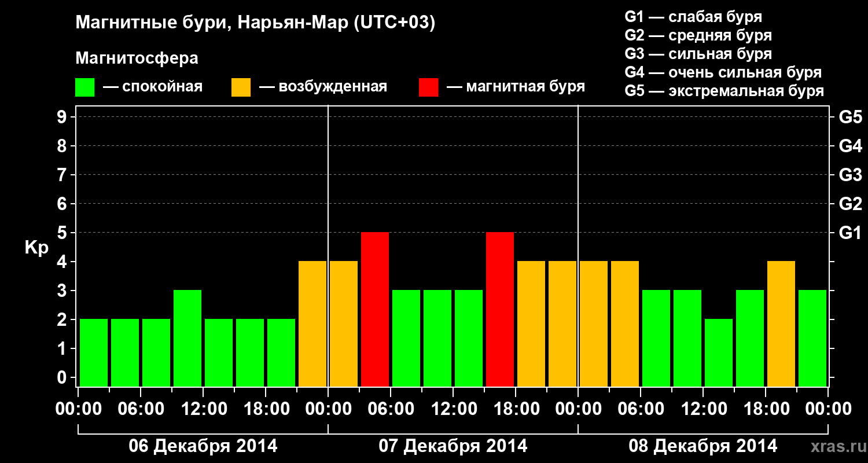
Task: Click the orange 'возбужденная' legend swatch
Action: tap(241, 87)
